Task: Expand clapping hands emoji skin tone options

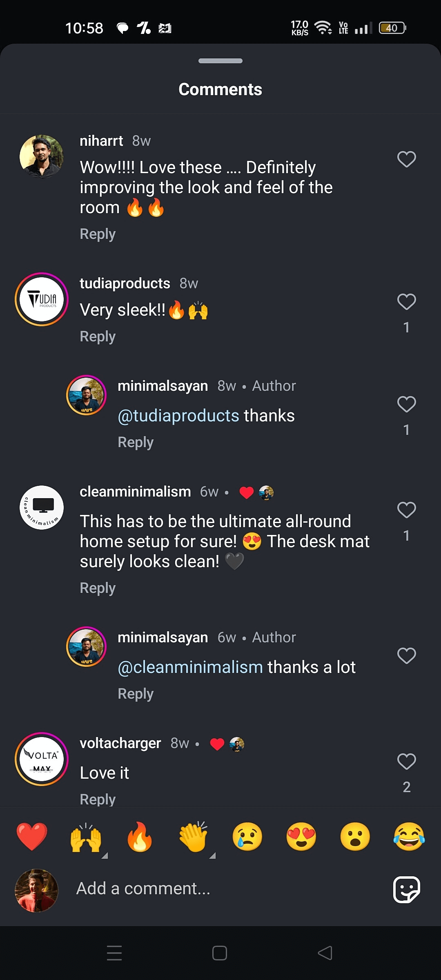Action: [212, 855]
